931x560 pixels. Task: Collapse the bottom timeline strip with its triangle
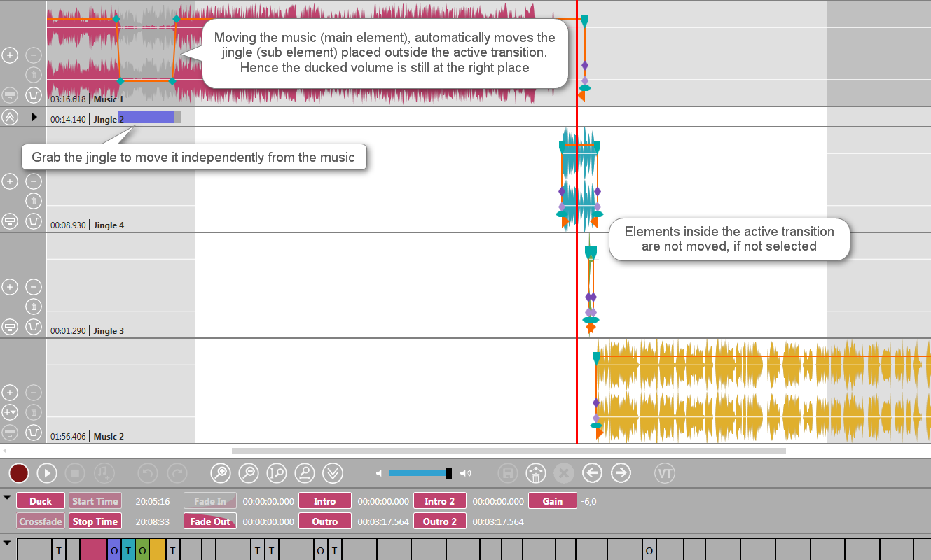pos(7,542)
